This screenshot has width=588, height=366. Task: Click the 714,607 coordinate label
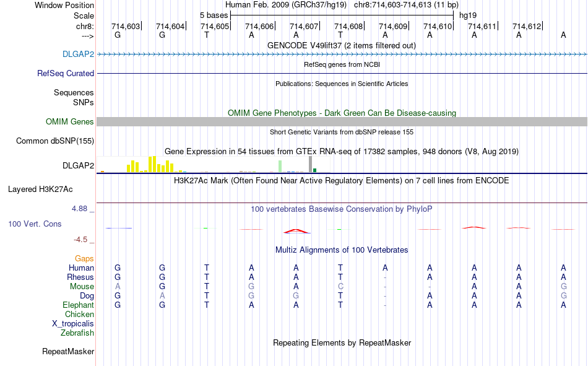click(x=304, y=26)
